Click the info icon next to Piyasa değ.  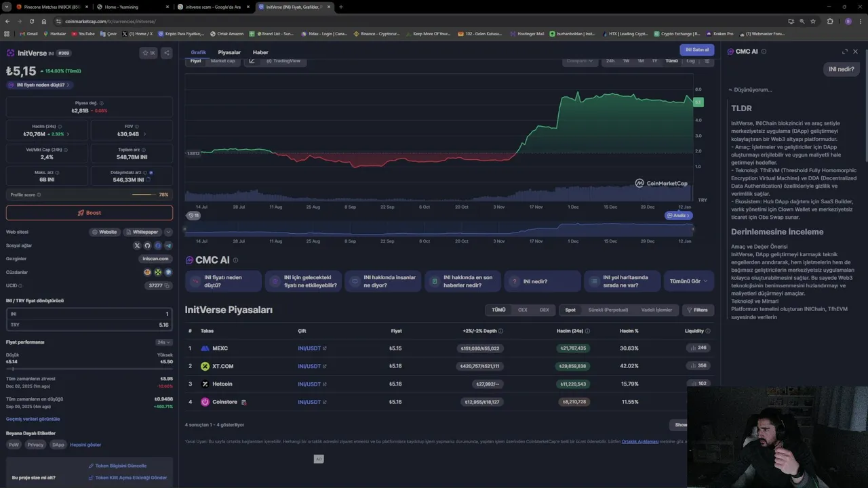click(x=102, y=103)
